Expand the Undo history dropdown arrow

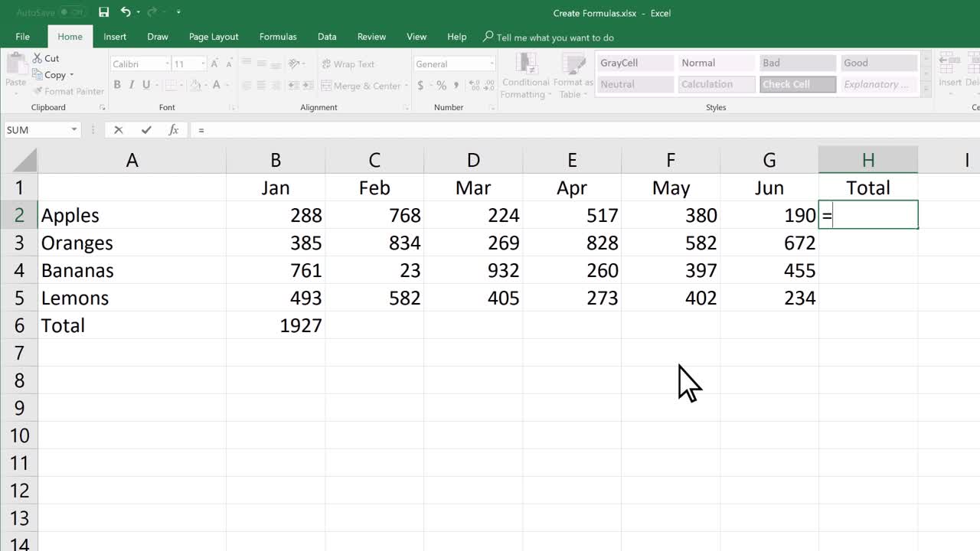(x=139, y=12)
